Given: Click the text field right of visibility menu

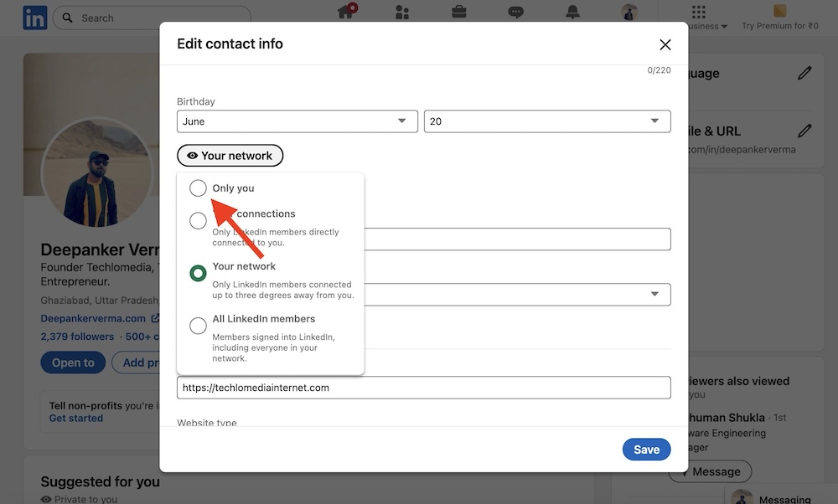Looking at the screenshot, I should point(517,239).
